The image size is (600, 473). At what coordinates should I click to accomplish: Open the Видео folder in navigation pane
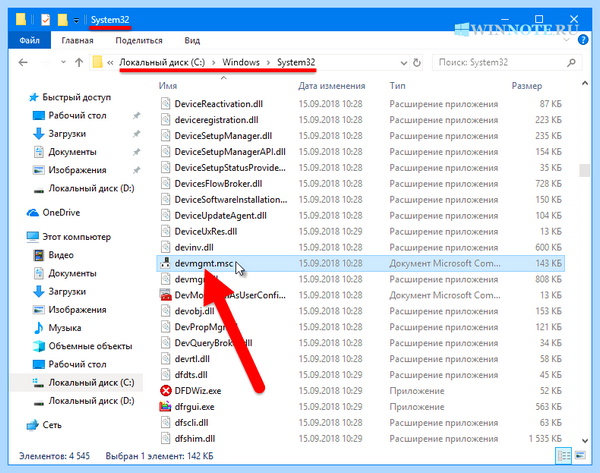click(x=61, y=255)
